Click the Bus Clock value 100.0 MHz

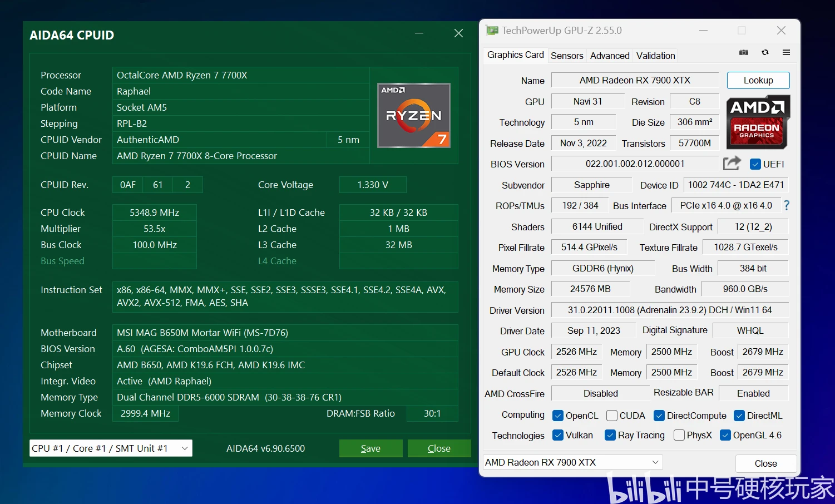pyautogui.click(x=155, y=245)
